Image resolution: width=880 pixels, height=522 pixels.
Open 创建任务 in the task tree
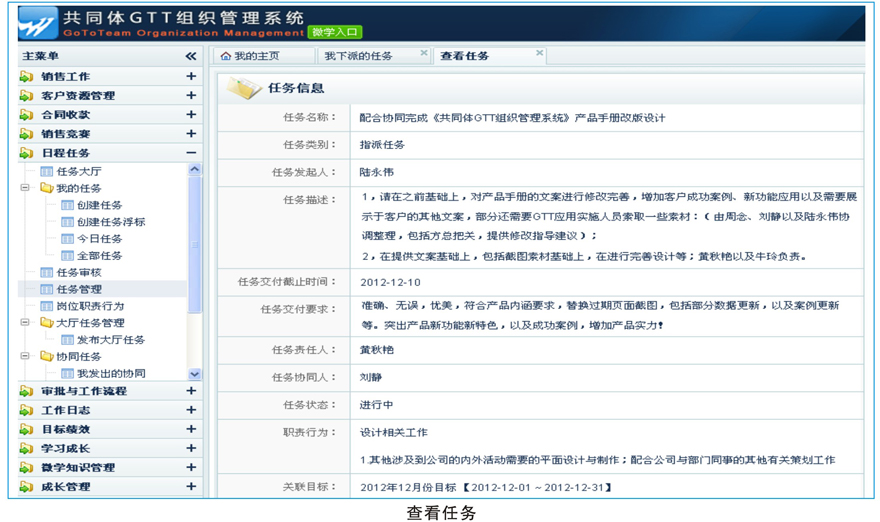[99, 205]
